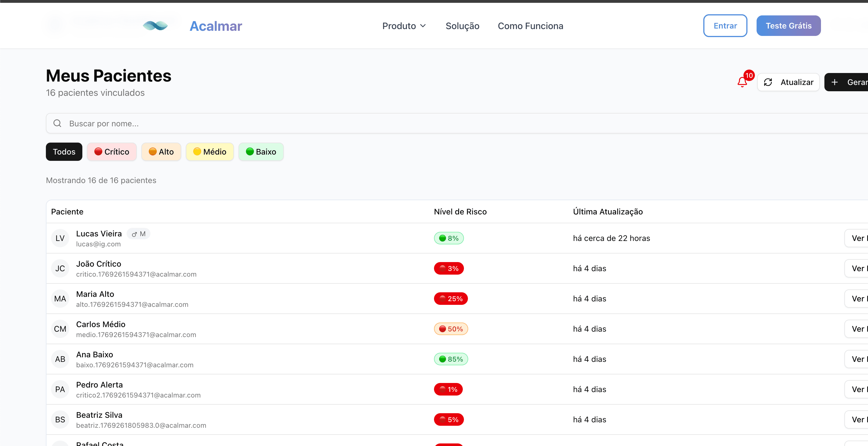Click the Teste Grátis button

(x=788, y=26)
